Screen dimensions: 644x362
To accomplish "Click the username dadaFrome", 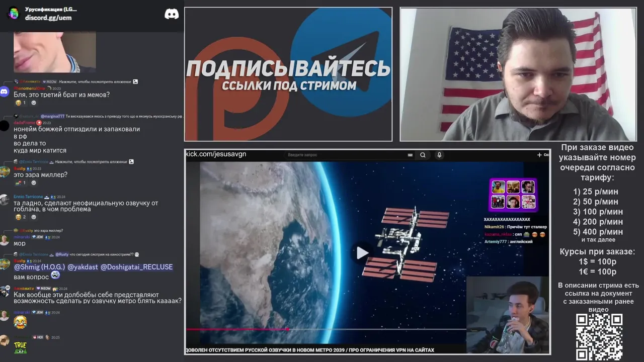I will point(24,123).
